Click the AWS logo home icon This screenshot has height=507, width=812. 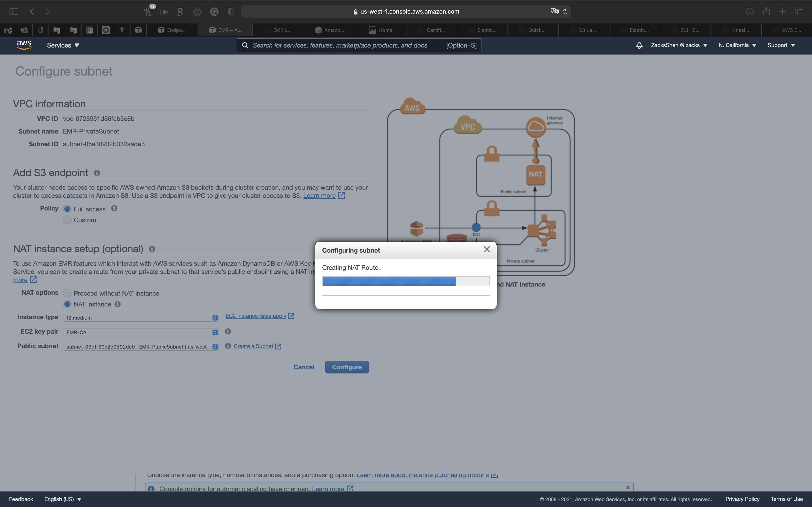tap(24, 45)
